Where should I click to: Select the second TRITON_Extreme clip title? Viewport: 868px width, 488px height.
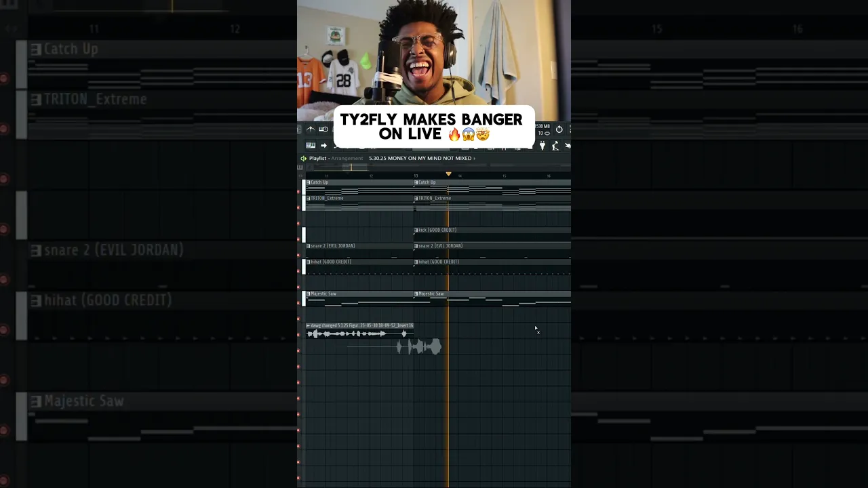pos(435,199)
